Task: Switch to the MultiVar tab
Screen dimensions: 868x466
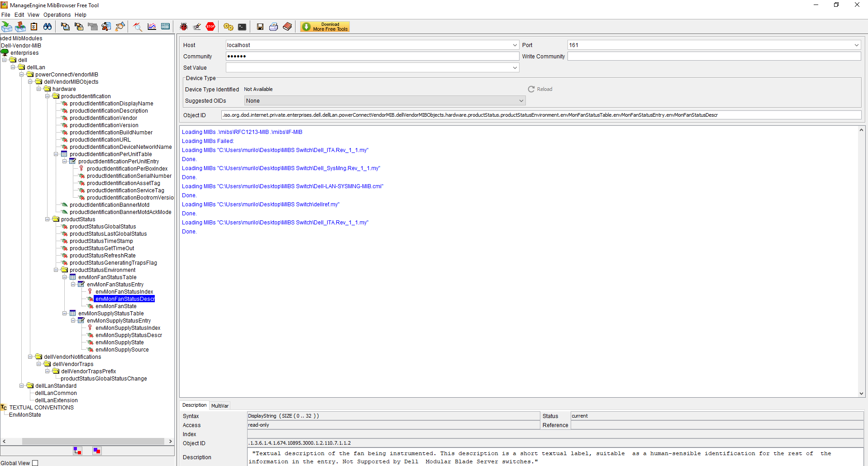Action: click(x=220, y=406)
